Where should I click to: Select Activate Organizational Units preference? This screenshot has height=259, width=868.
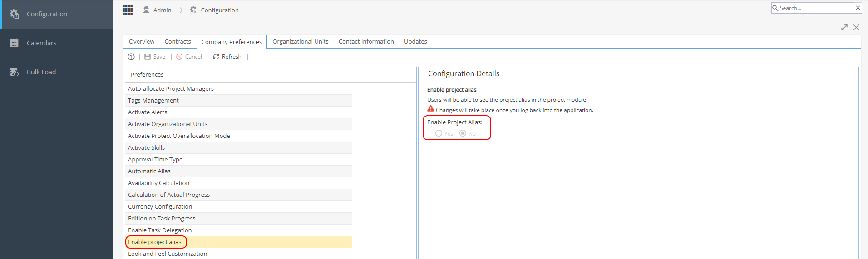click(x=239, y=124)
